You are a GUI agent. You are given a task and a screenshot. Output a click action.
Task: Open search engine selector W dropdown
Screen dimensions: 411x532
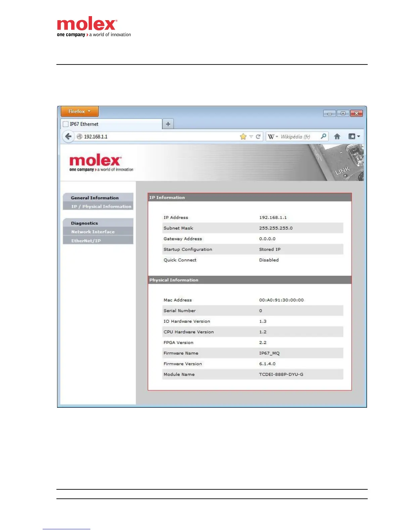point(273,137)
